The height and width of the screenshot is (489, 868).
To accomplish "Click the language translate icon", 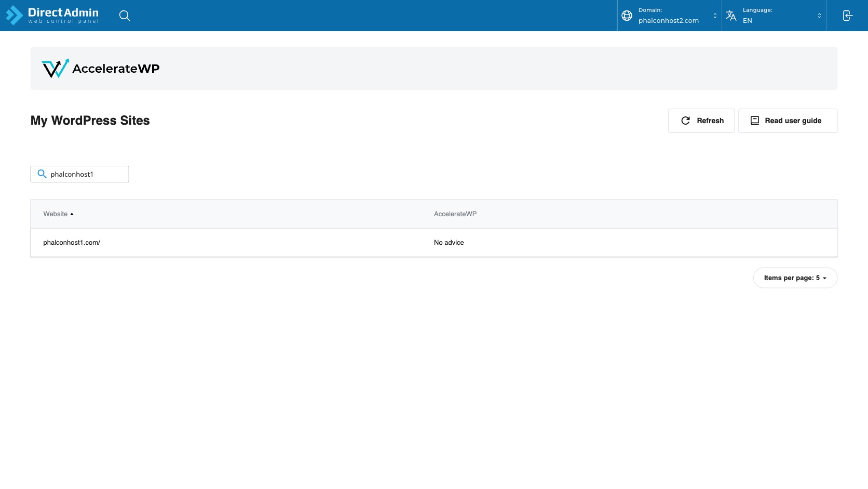I will click(731, 16).
